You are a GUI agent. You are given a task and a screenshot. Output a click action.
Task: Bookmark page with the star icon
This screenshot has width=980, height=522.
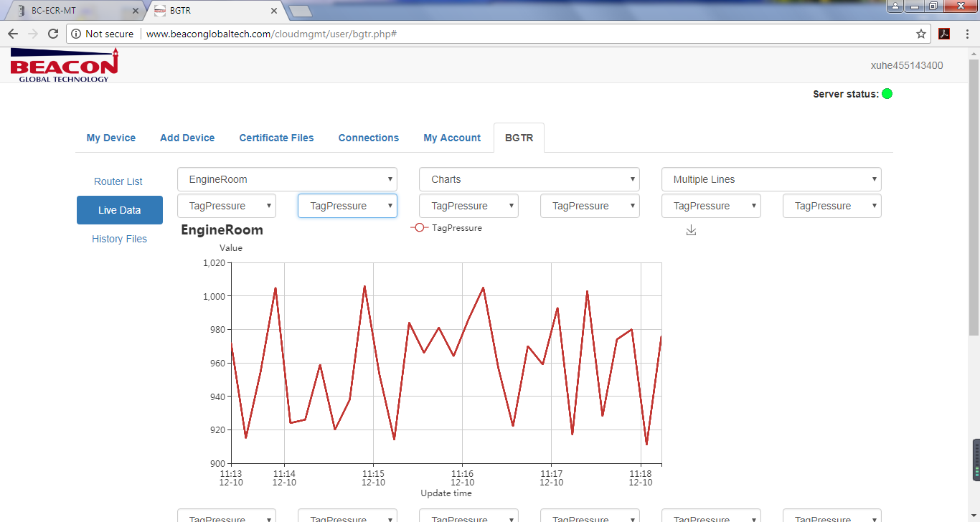(x=921, y=34)
